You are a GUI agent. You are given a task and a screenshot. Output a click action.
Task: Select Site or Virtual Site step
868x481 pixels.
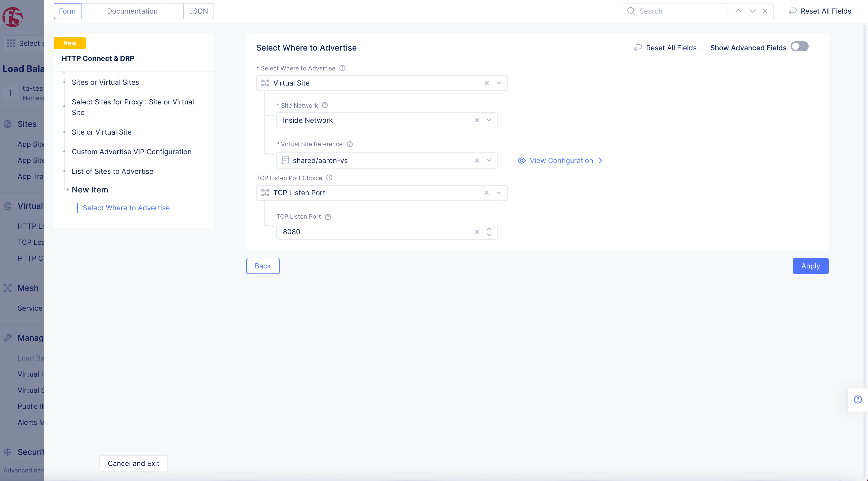point(101,132)
